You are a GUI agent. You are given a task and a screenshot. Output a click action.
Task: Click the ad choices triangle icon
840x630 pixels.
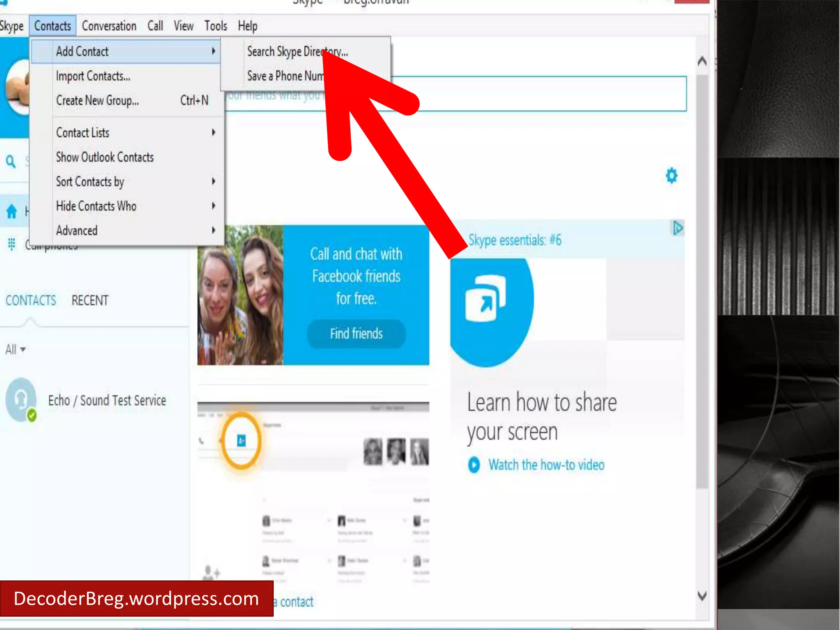pos(677,228)
